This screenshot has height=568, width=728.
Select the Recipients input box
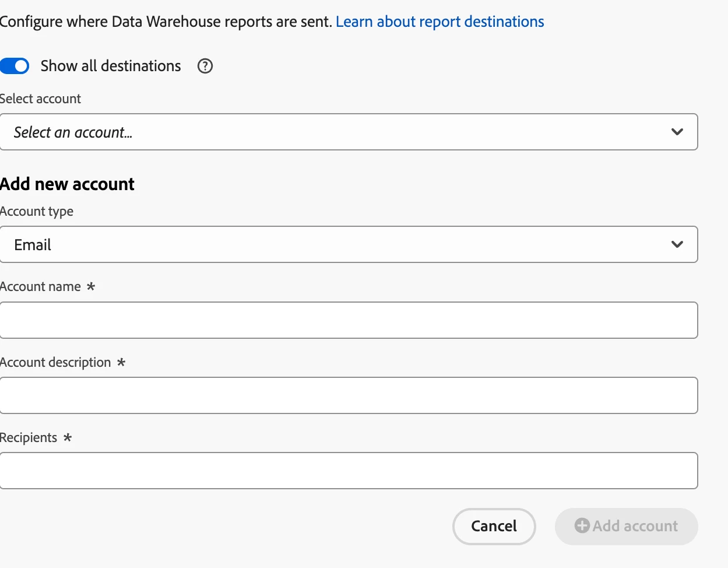click(348, 471)
